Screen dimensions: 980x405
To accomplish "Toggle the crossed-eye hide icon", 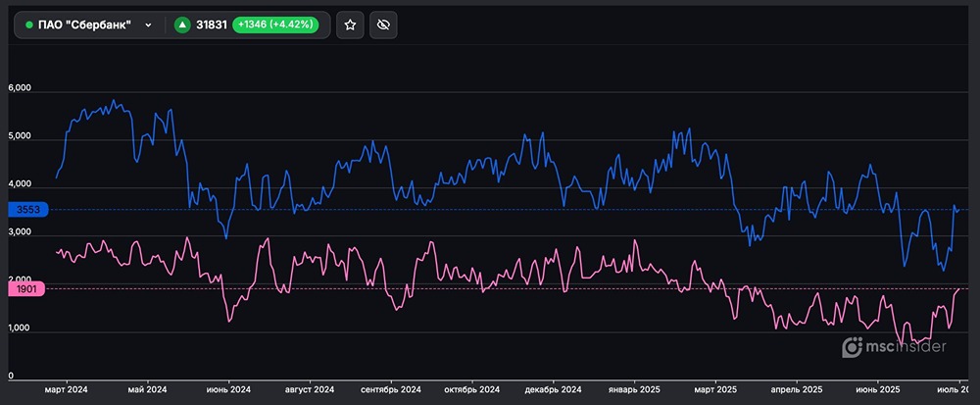I will pyautogui.click(x=386, y=25).
